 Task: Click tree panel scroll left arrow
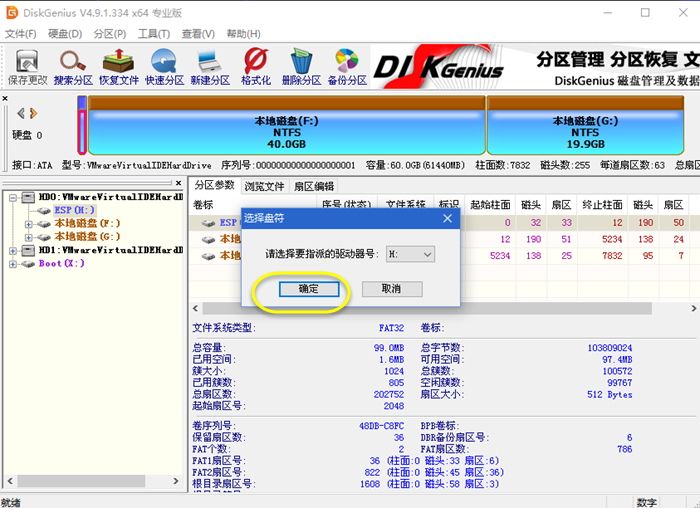pyautogui.click(x=10, y=481)
